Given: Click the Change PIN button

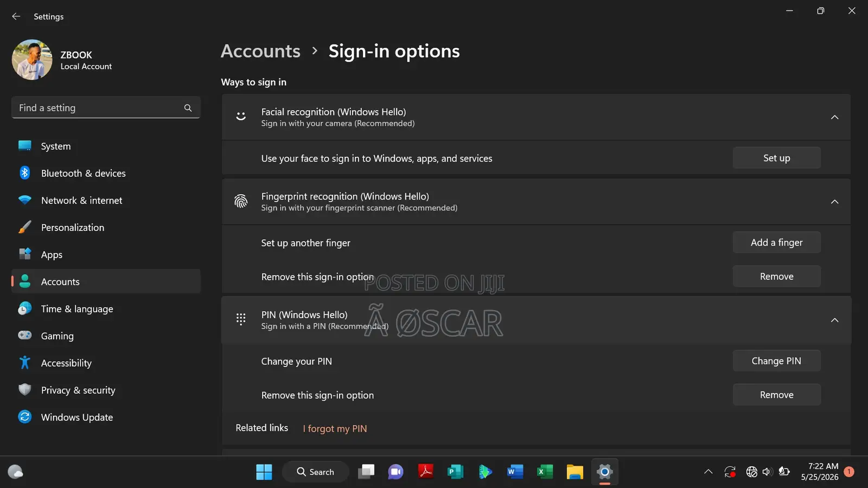Looking at the screenshot, I should [x=776, y=361].
